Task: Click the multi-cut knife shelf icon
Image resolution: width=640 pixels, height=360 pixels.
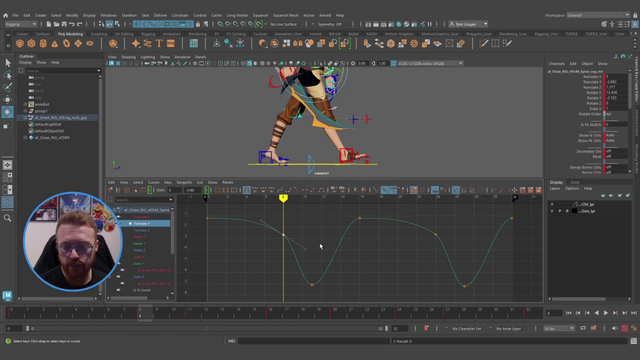Action: click(484, 43)
